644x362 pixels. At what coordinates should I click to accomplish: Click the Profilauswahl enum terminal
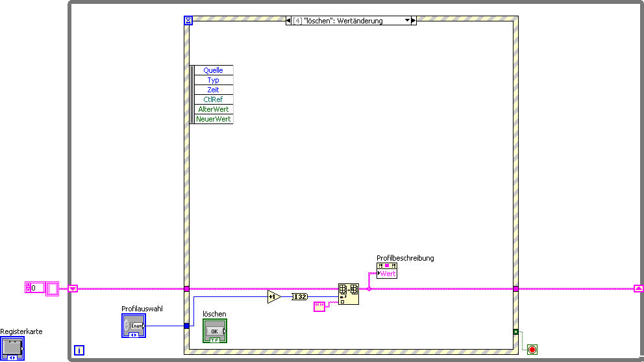[134, 326]
